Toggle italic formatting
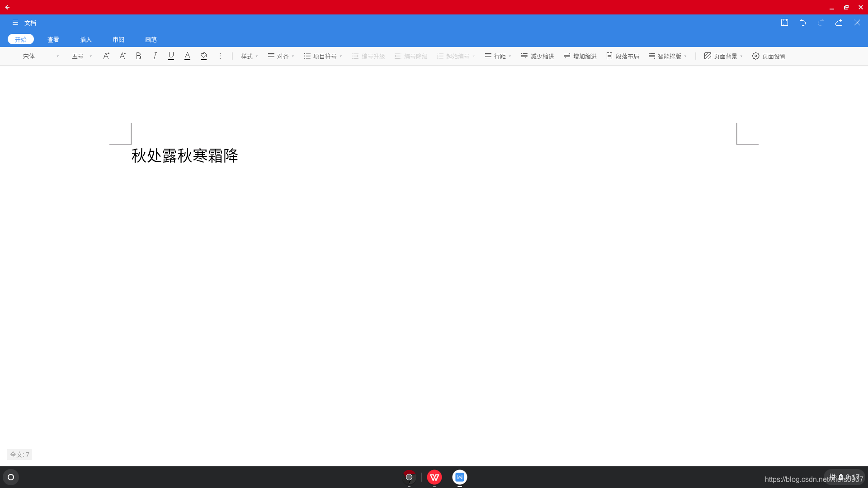The height and width of the screenshot is (488, 868). [155, 56]
